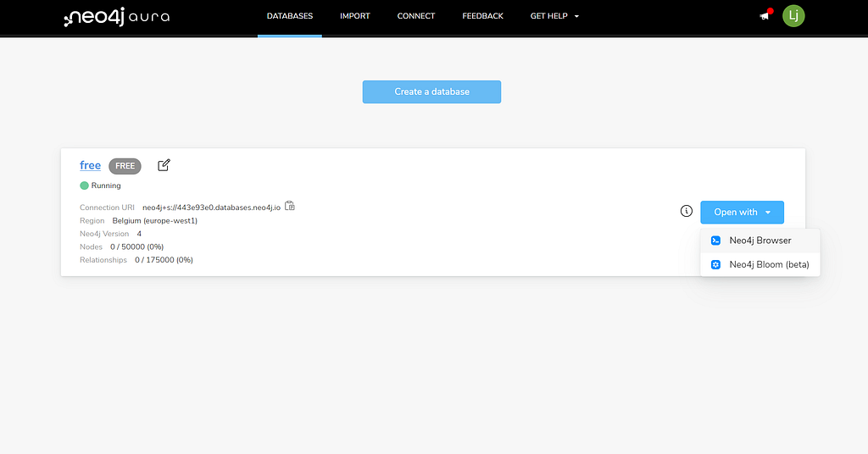The height and width of the screenshot is (454, 868).
Task: Click the Create a database button
Action: [431, 91]
